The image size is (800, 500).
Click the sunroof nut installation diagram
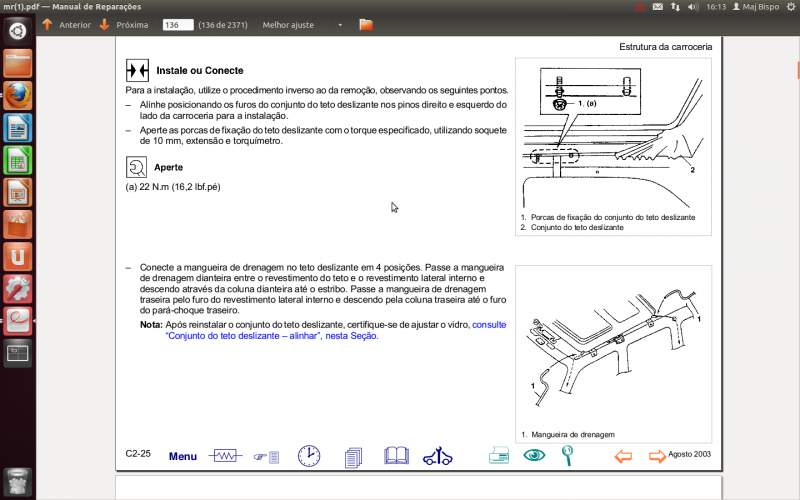613,137
